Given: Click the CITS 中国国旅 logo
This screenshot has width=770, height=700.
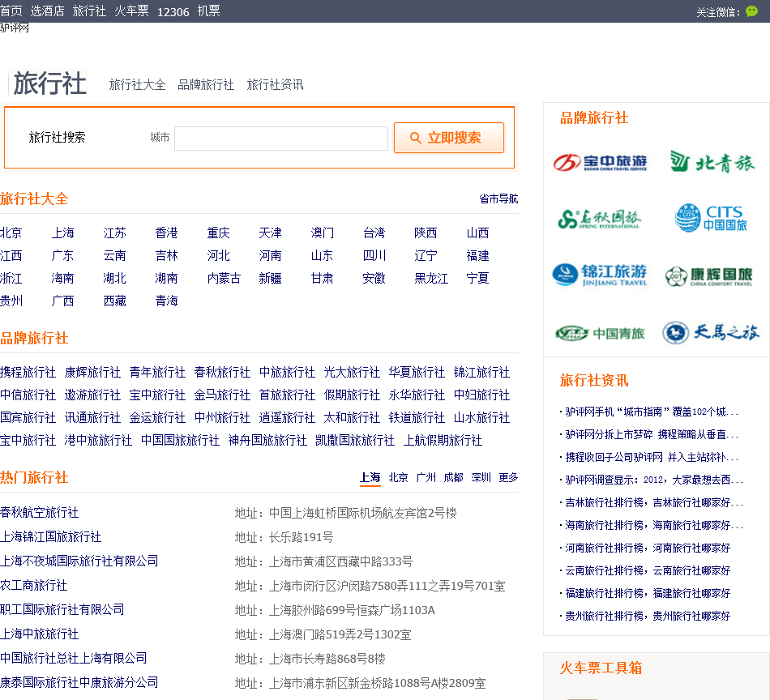Looking at the screenshot, I should [x=712, y=218].
